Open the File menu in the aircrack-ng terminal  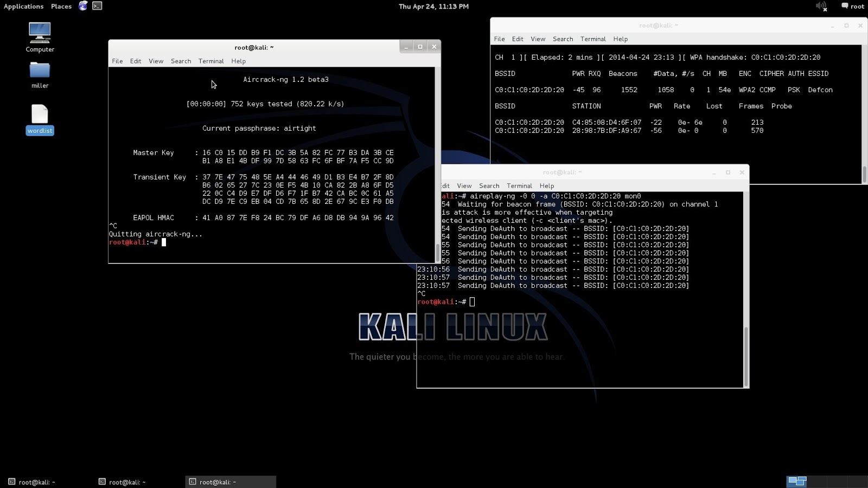117,61
